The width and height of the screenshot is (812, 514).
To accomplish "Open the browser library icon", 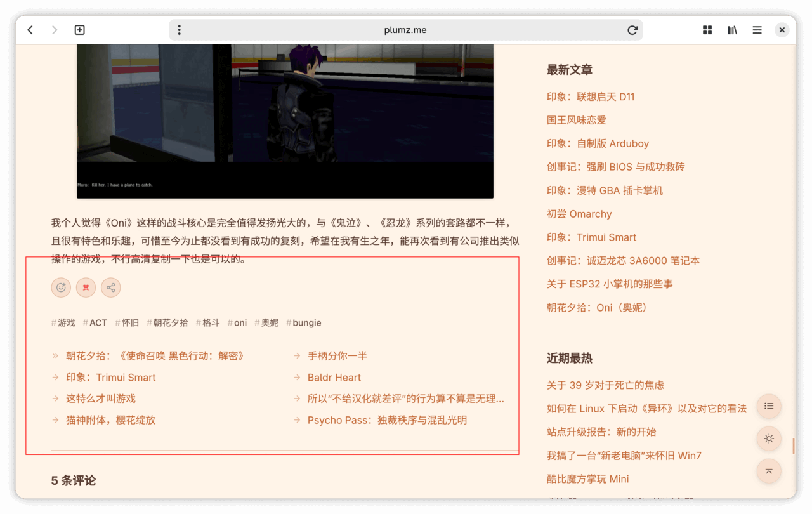I will click(x=732, y=30).
